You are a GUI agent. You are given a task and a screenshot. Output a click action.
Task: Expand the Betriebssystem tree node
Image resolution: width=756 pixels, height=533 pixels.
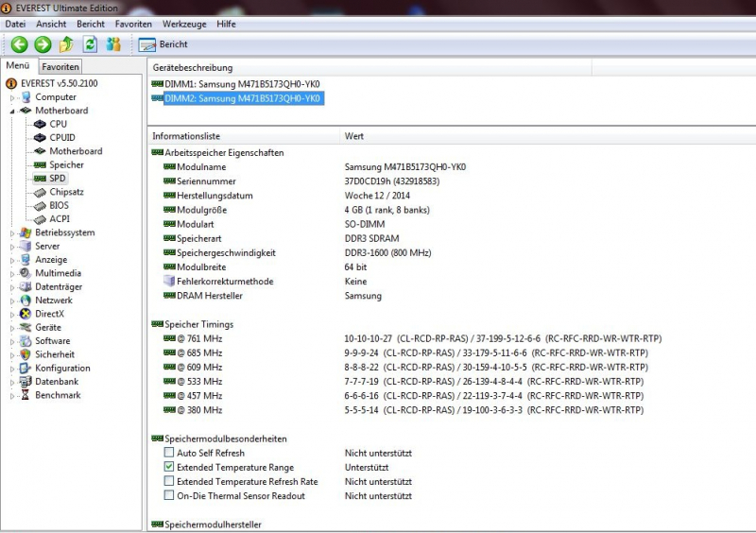click(x=12, y=233)
